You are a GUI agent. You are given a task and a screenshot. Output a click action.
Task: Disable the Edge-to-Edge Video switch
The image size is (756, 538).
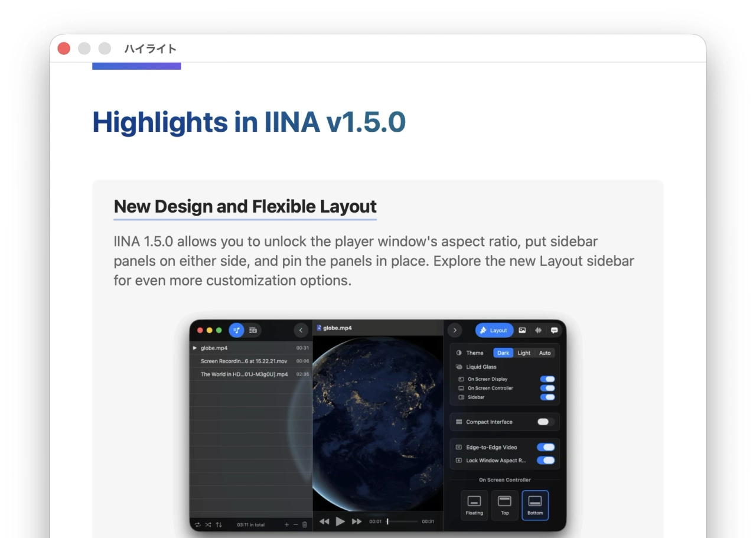[x=546, y=447]
